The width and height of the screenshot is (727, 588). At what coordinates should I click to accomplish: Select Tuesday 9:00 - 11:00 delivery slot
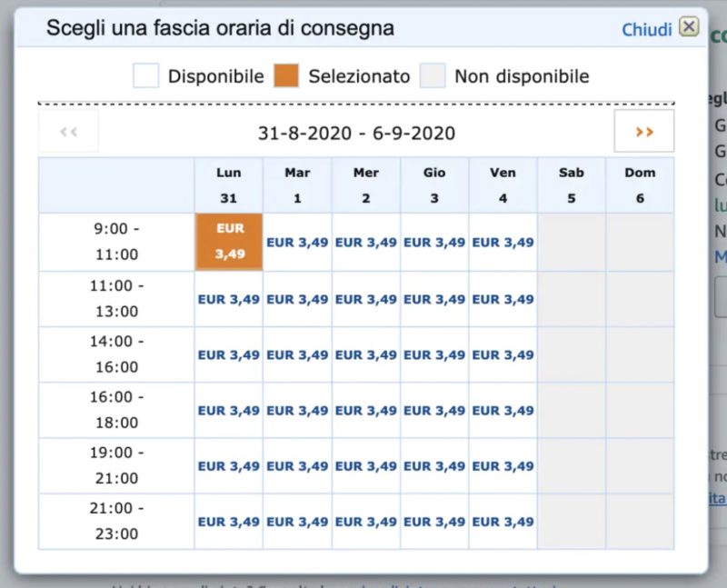coord(297,243)
